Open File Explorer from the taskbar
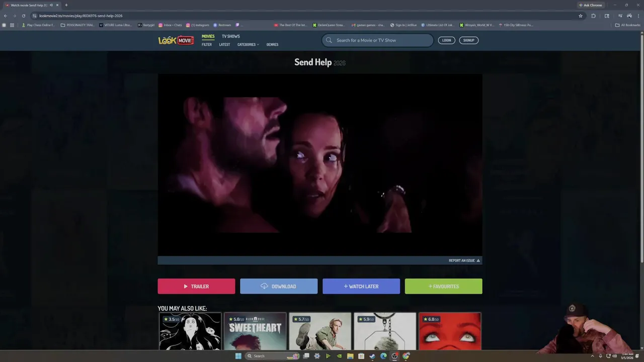 click(350, 356)
